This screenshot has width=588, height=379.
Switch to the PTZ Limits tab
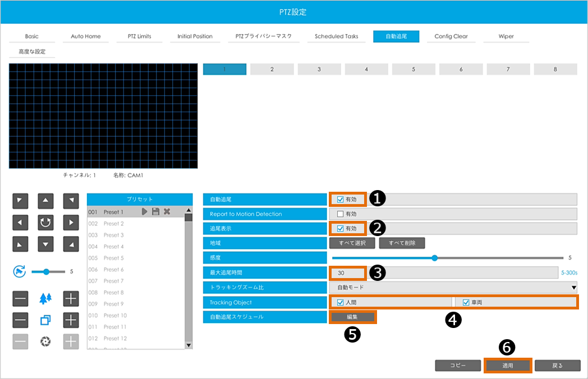coord(135,36)
